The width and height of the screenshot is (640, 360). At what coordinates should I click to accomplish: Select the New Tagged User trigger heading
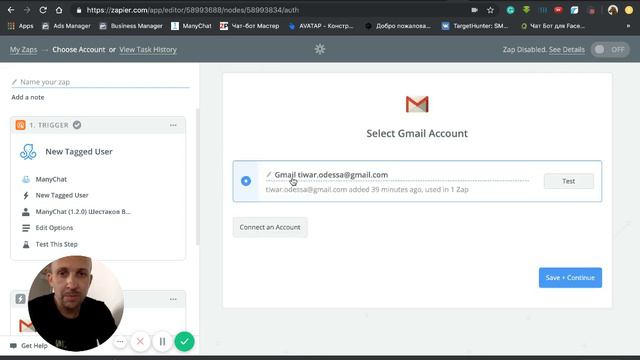tap(79, 151)
